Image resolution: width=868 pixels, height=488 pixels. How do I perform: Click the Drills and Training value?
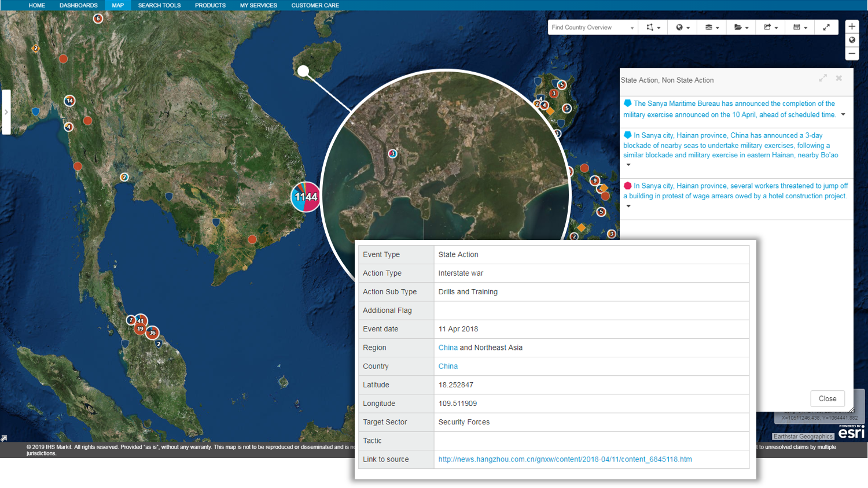(x=468, y=291)
